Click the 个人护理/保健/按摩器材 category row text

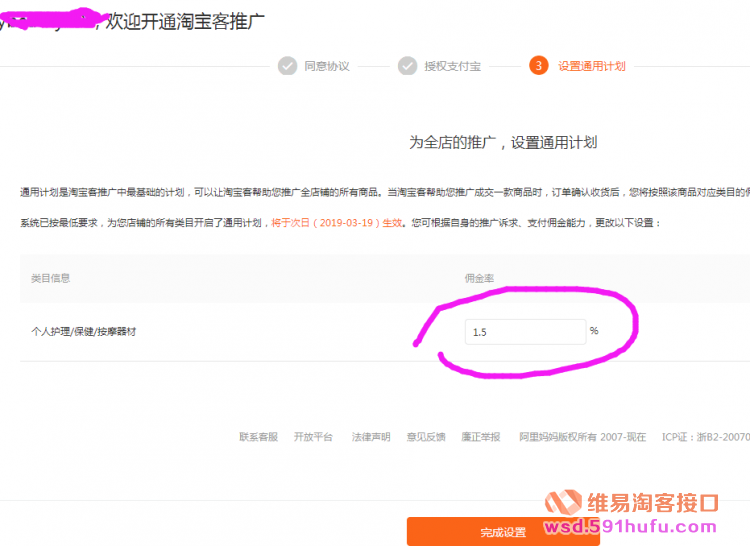tap(84, 331)
